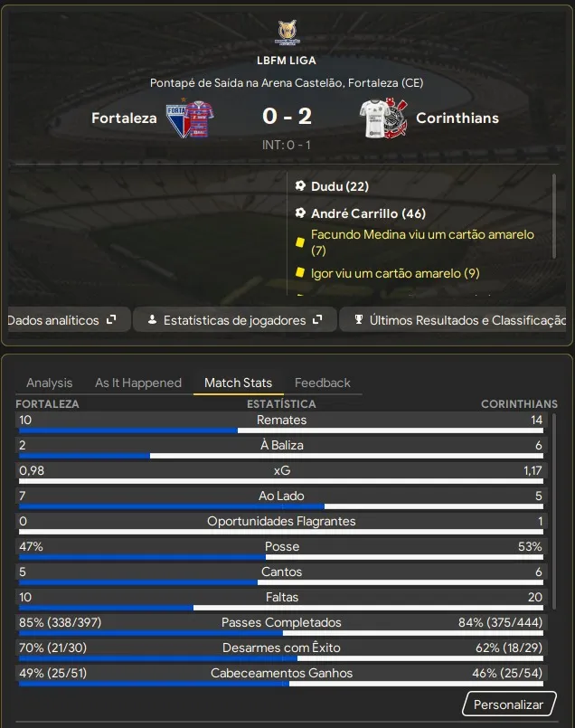Select the Match Stats tab
Screen dimensions: 575x728
point(238,383)
